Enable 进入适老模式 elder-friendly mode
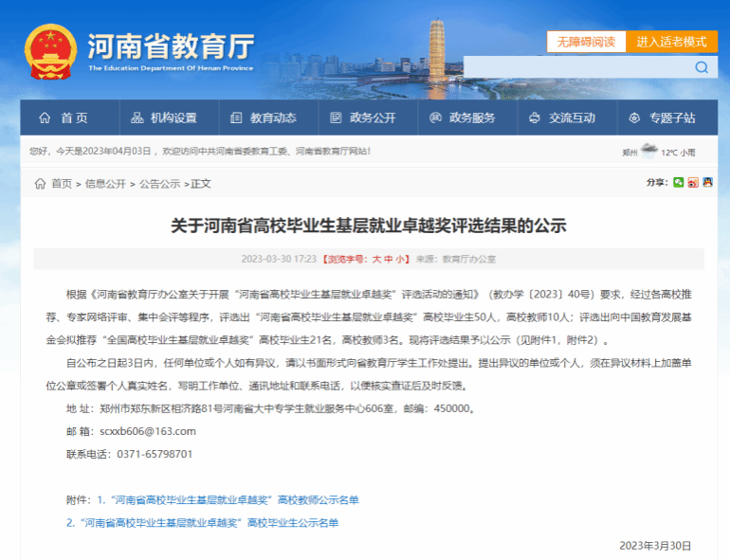Viewport: 730px width, 560px height. pyautogui.click(x=671, y=42)
